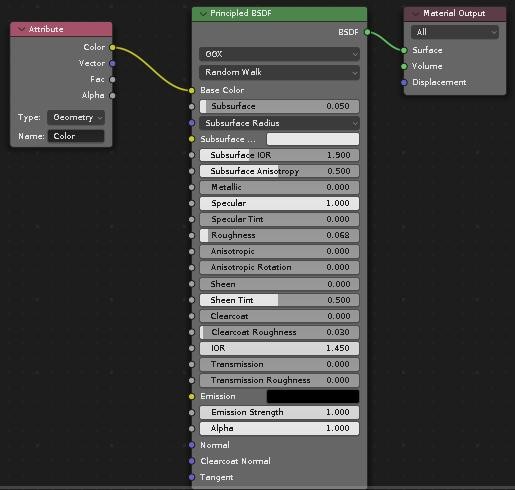Click the black Emission color swatch

(x=313, y=396)
